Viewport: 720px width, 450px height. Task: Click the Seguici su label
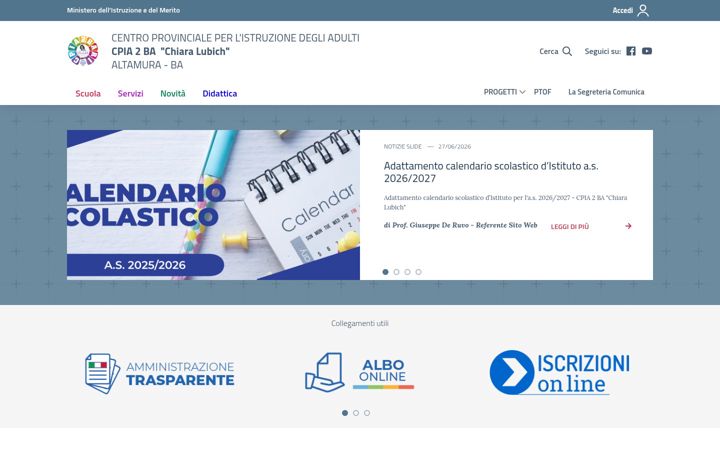click(603, 51)
